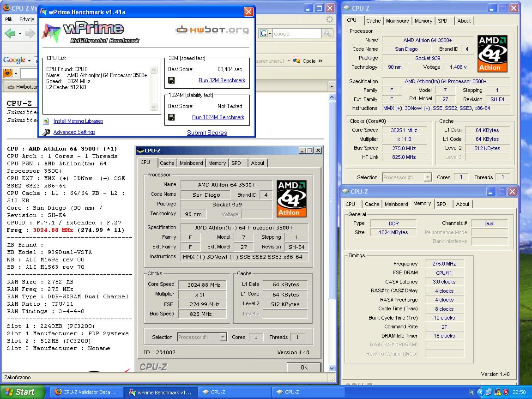Click the AMD Athlon 64 logo in the top-right CPU-Z

[492, 54]
